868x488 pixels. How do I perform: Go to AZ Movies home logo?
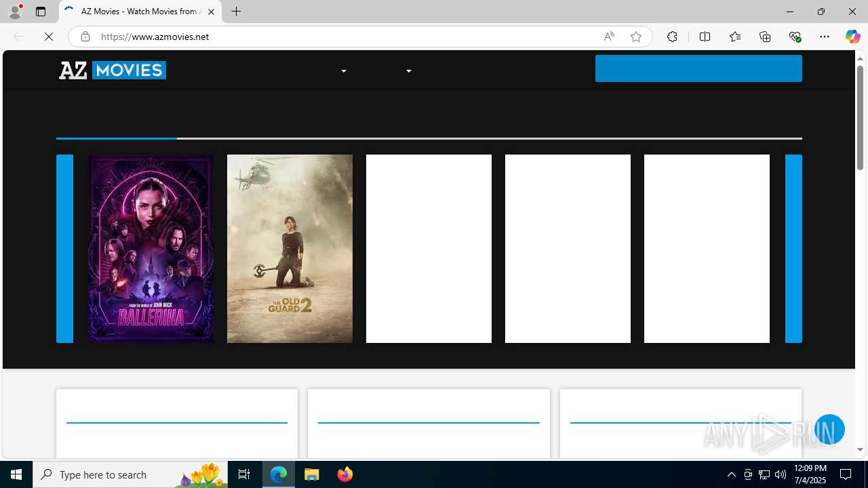(x=113, y=70)
